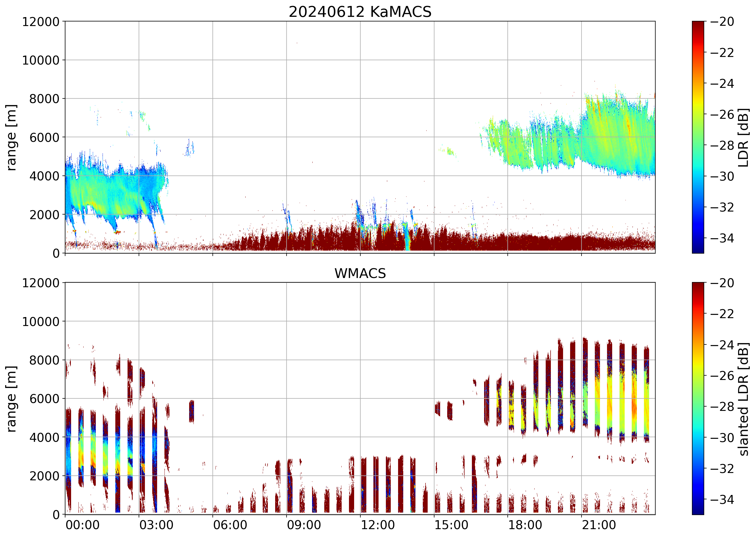Click the −20 label on the top colorbar

pos(722,22)
